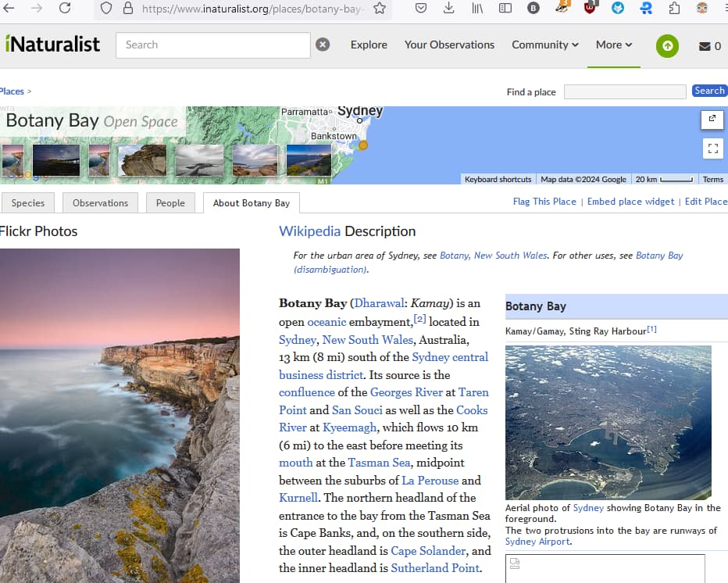Image resolution: width=728 pixels, height=583 pixels.
Task: Bookmark this page with the star icon
Action: tap(380, 9)
